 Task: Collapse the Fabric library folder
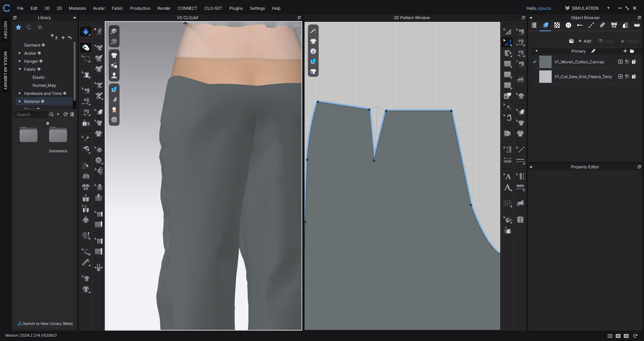tap(20, 69)
